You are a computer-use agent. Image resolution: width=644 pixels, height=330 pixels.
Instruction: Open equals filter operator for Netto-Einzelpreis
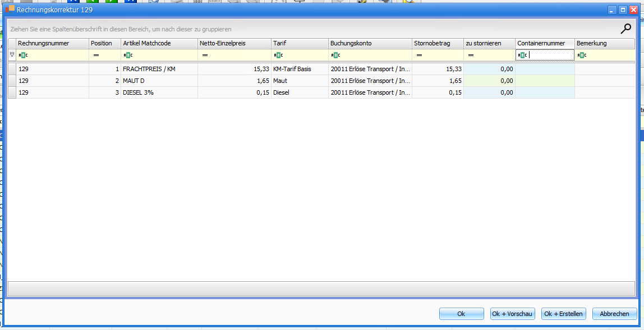(x=205, y=55)
